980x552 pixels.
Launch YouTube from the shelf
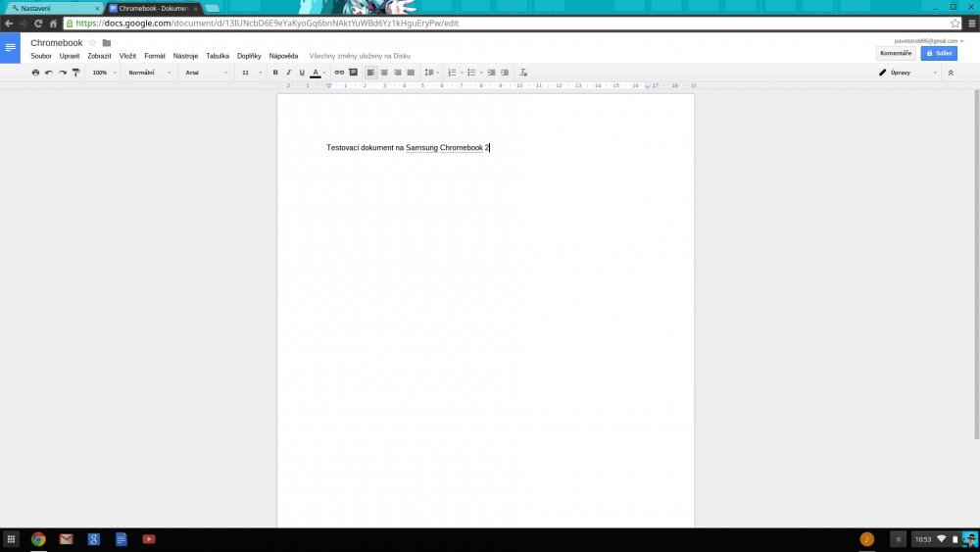[149, 539]
